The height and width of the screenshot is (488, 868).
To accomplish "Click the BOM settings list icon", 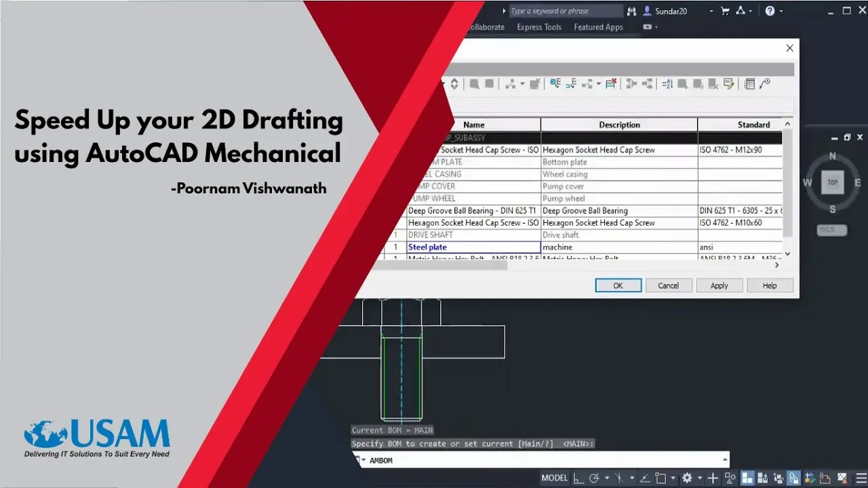I will (749, 84).
